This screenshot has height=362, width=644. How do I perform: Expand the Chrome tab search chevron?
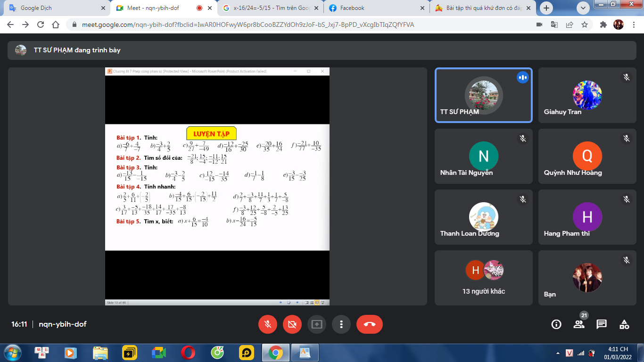click(583, 8)
